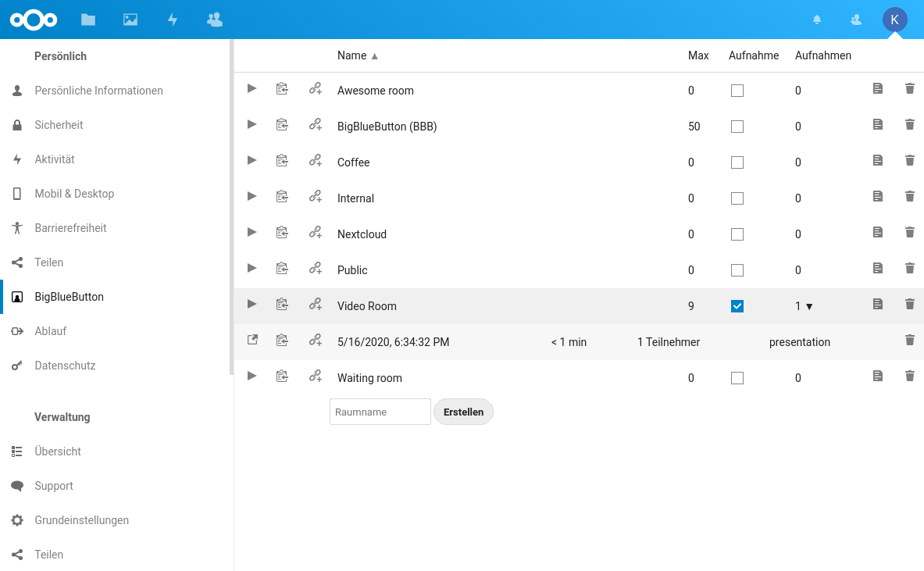Image resolution: width=924 pixels, height=571 pixels.
Task: Edit max participants 9 for Video Room
Action: click(x=691, y=306)
